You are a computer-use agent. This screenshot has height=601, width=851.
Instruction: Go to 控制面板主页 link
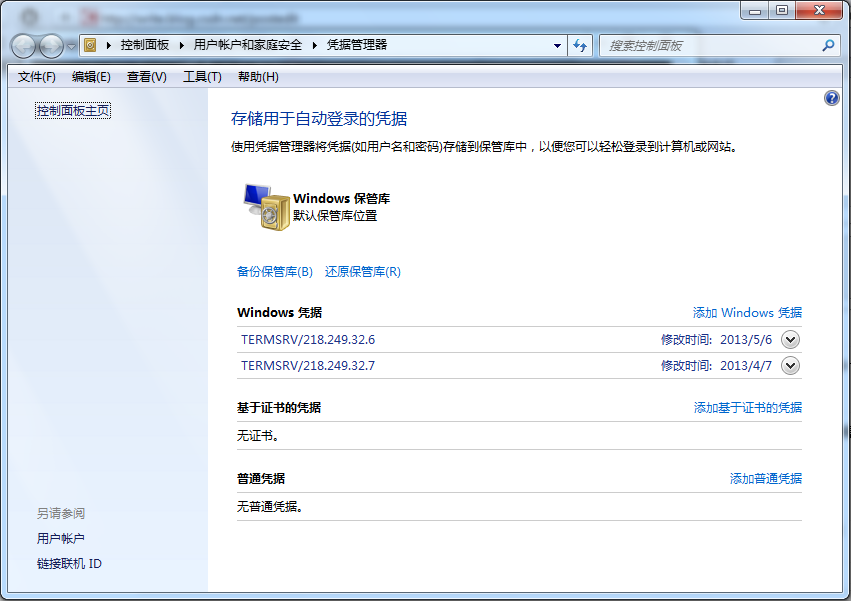pos(73,111)
